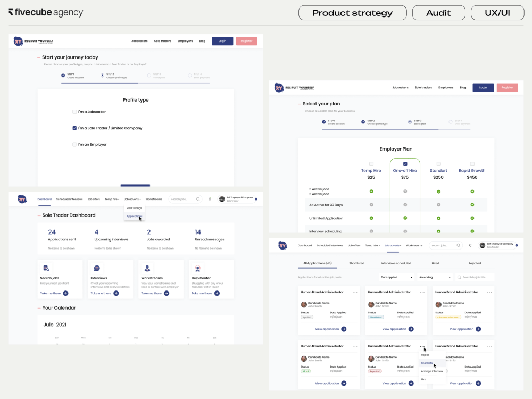Expand Temp hire dropdown in applications page nav
532x399 pixels.
tap(372, 245)
